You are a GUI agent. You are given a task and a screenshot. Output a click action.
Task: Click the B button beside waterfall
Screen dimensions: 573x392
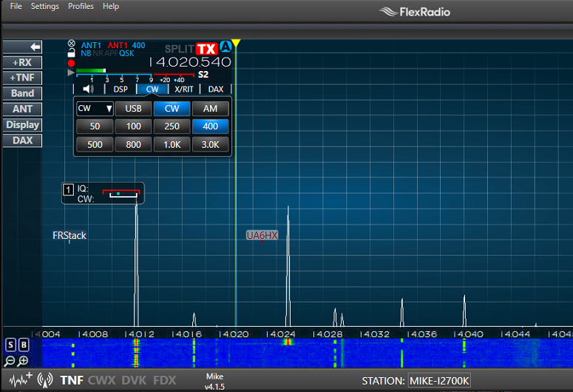24,345
